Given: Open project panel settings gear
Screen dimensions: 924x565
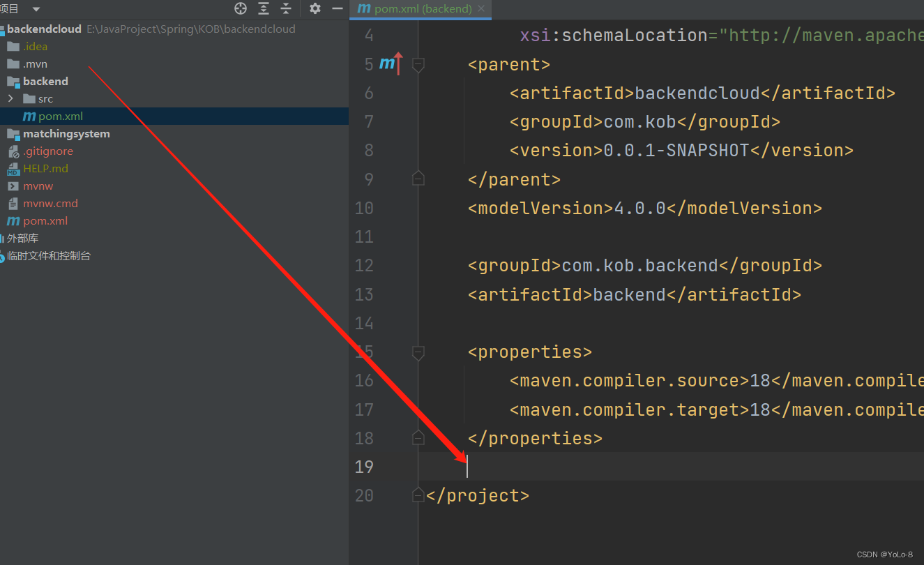Looking at the screenshot, I should pos(315,8).
